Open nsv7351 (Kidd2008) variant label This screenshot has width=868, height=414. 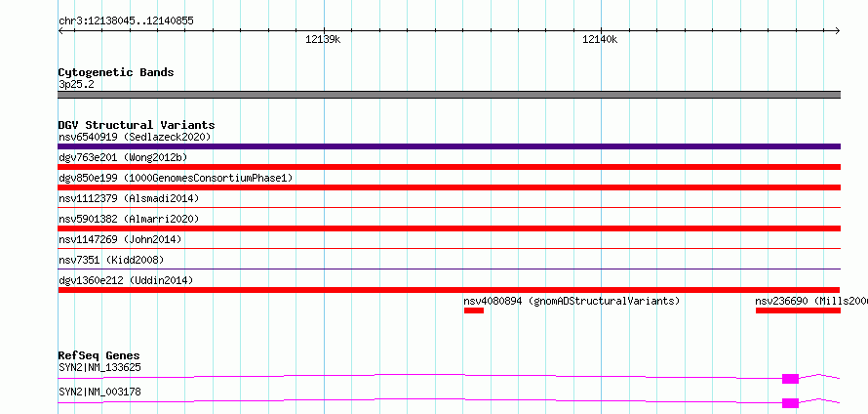(111, 260)
